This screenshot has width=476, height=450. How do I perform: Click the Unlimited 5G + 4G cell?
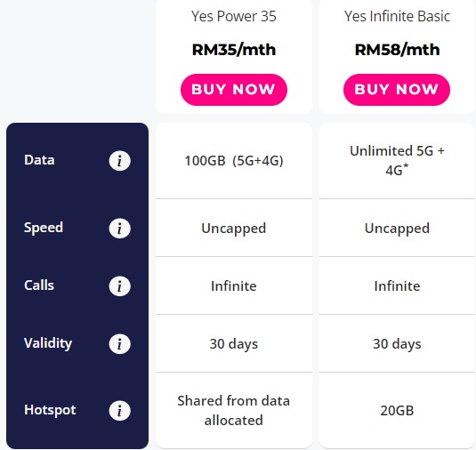click(x=397, y=160)
